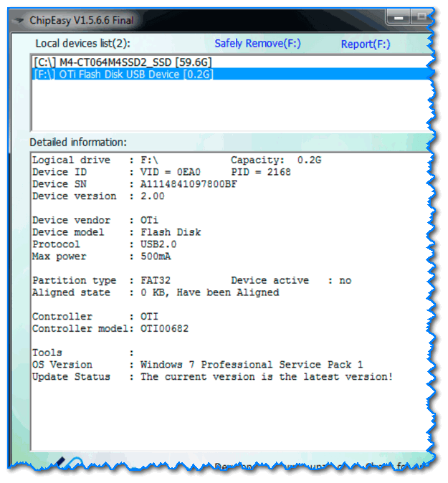
Task: Click the Device vendor OTi value
Action: (x=149, y=220)
